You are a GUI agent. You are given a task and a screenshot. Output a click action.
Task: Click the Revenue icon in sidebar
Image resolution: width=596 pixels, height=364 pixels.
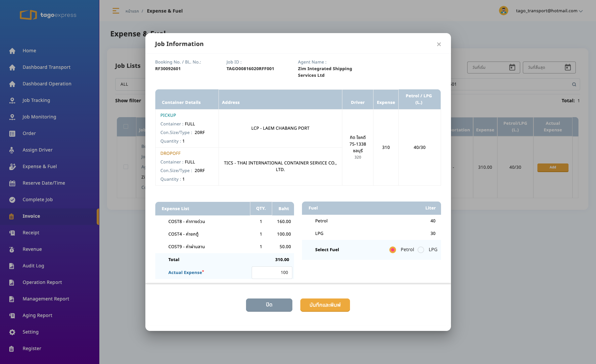(x=12, y=250)
